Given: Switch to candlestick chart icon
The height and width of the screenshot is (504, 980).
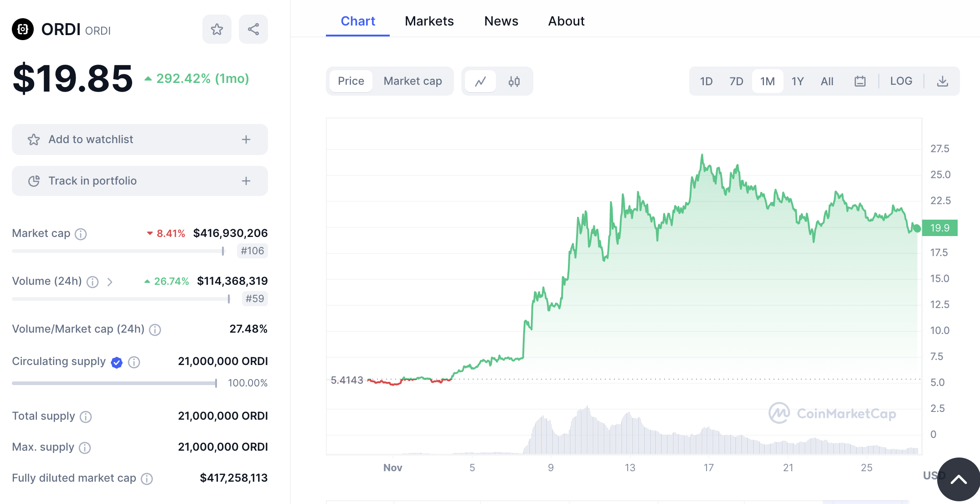Looking at the screenshot, I should coord(514,82).
